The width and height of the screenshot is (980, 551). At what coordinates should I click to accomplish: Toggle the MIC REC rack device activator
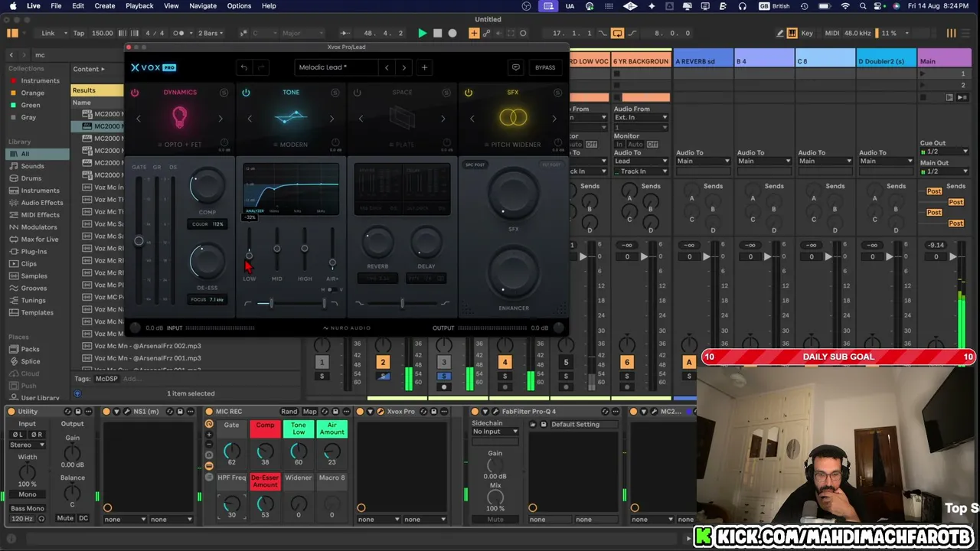209,412
